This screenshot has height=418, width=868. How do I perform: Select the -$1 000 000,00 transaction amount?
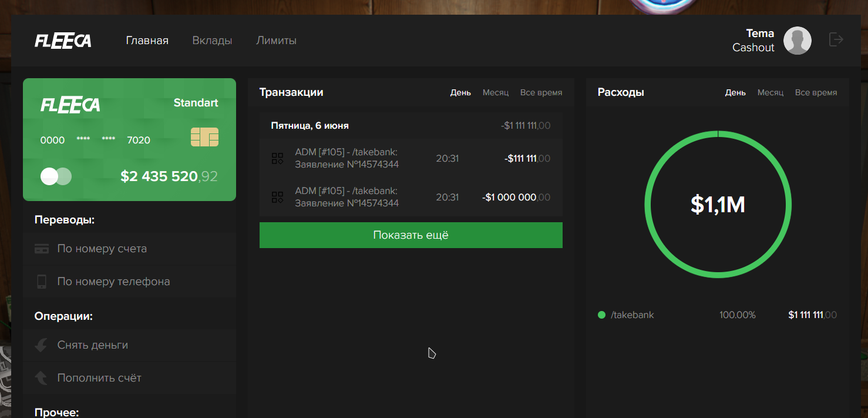516,197
